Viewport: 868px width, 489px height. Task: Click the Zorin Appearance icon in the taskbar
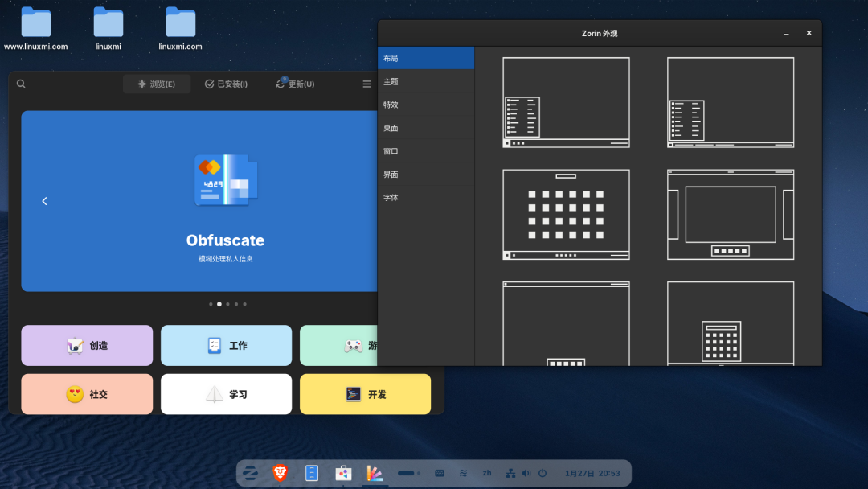coord(375,473)
